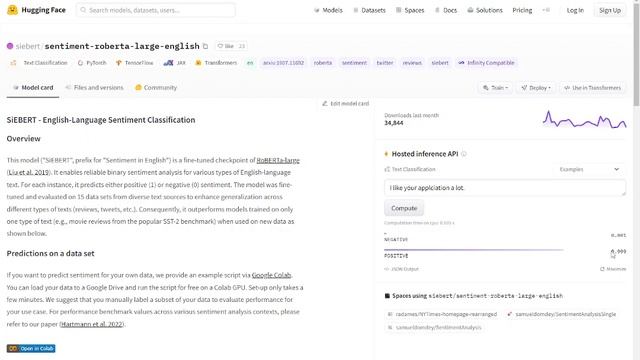This screenshot has height=360, width=640.
Task: Click the sentiment tag
Action: tap(354, 63)
